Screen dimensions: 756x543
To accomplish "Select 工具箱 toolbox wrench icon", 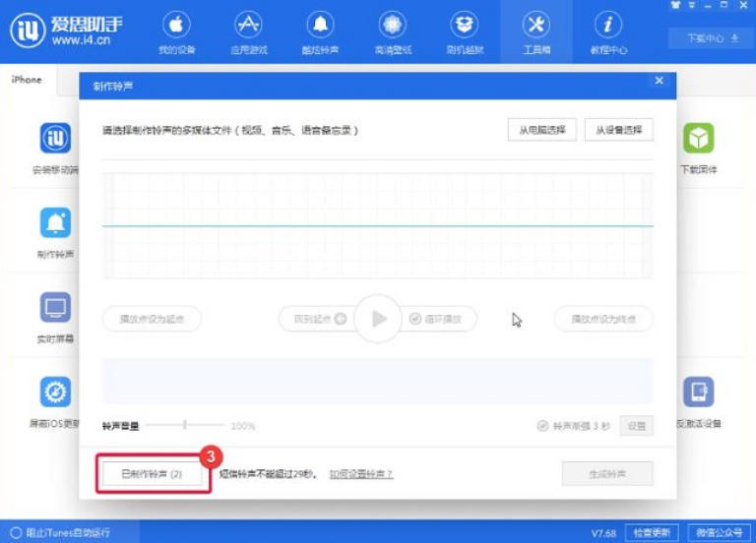I will click(536, 24).
